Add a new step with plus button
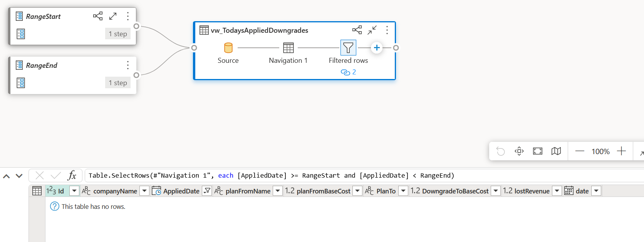 click(x=377, y=48)
